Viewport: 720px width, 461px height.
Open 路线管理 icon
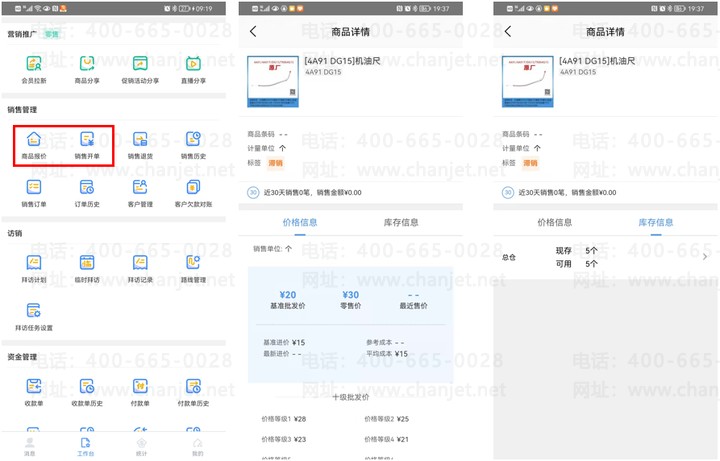click(x=193, y=262)
